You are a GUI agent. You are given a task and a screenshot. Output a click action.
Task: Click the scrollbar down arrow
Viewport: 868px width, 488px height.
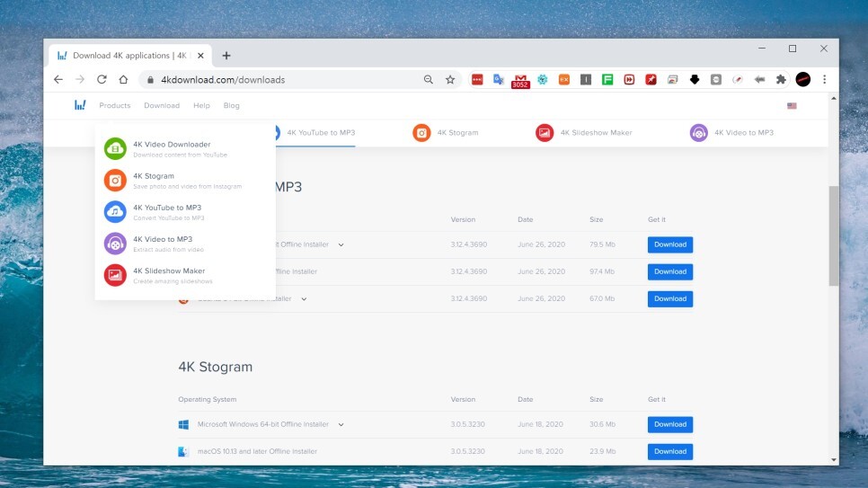click(x=833, y=460)
